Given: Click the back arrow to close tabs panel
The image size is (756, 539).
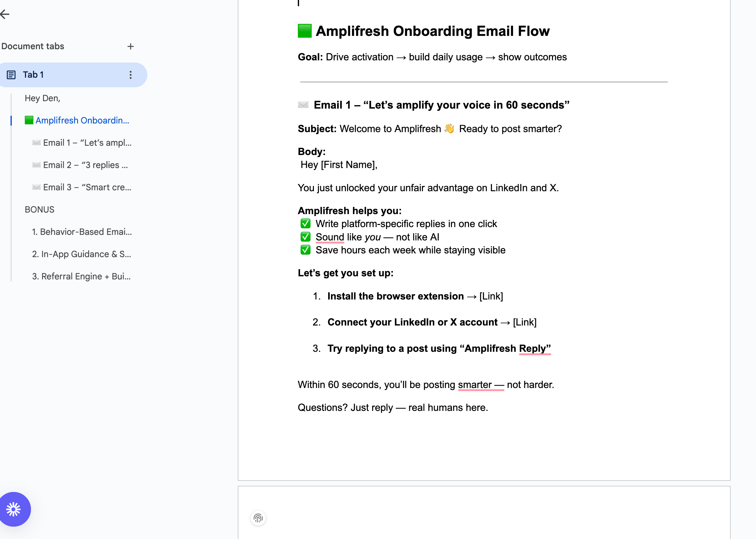Looking at the screenshot, I should (5, 14).
